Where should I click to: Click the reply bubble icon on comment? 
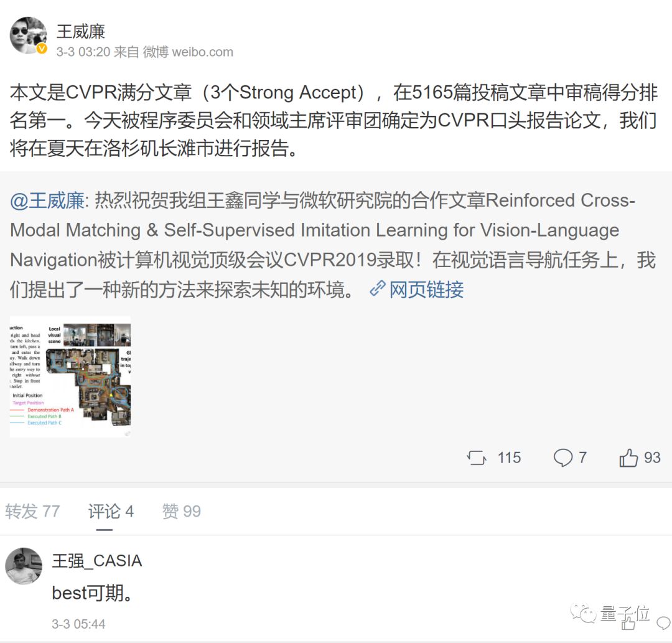tap(664, 623)
